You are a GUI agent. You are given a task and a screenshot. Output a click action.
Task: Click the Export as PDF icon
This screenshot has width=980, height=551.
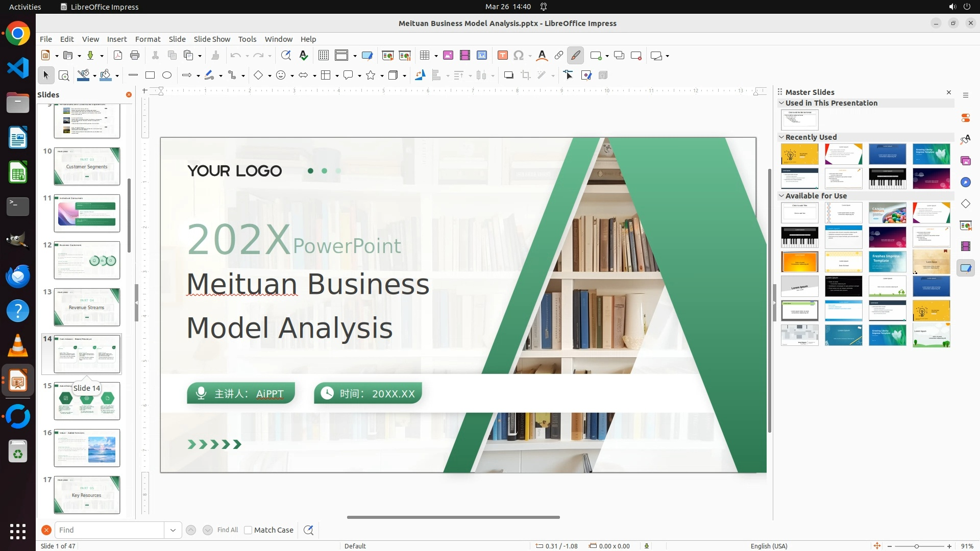(x=118, y=56)
